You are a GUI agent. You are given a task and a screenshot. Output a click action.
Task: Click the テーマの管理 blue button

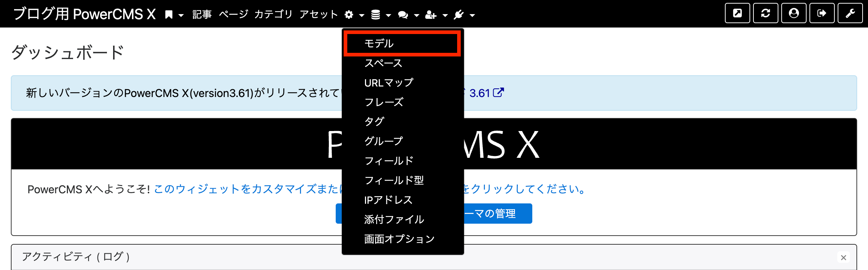497,214
